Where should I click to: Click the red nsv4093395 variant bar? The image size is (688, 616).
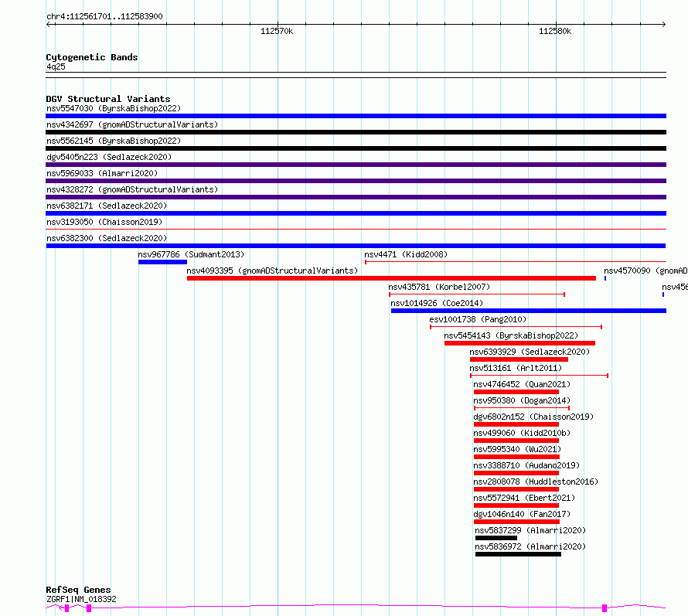pyautogui.click(x=391, y=278)
